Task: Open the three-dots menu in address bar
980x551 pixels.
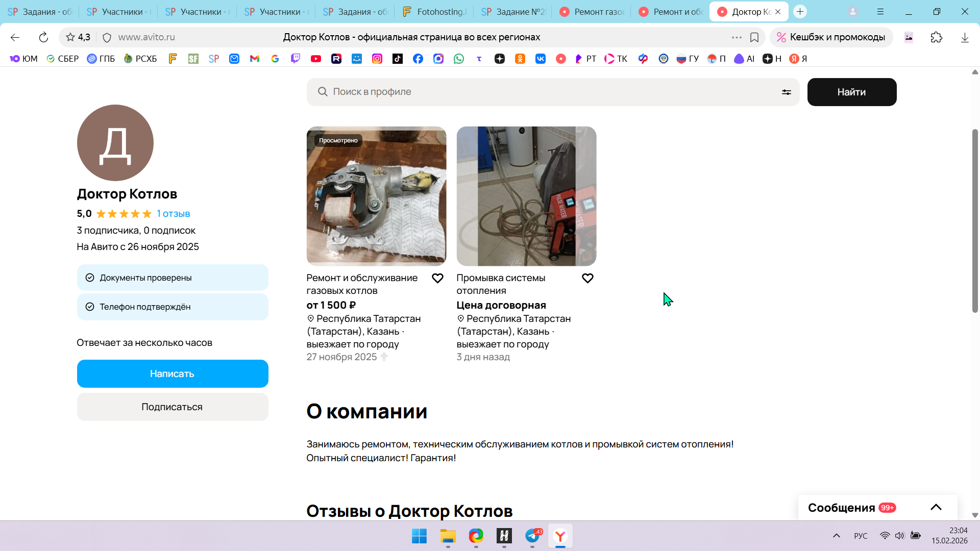Action: click(736, 37)
